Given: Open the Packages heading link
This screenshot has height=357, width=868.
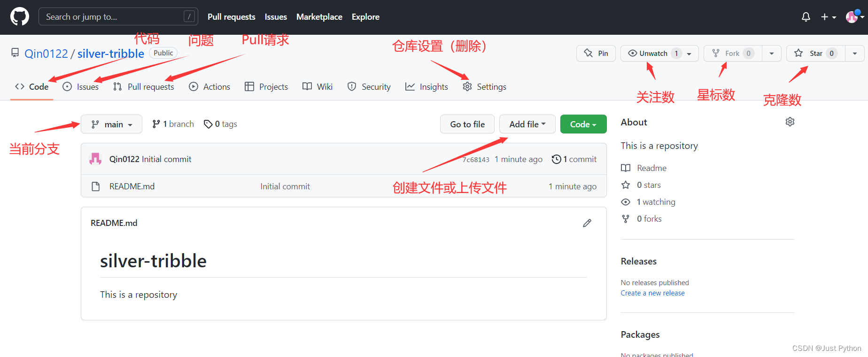Looking at the screenshot, I should (x=640, y=334).
